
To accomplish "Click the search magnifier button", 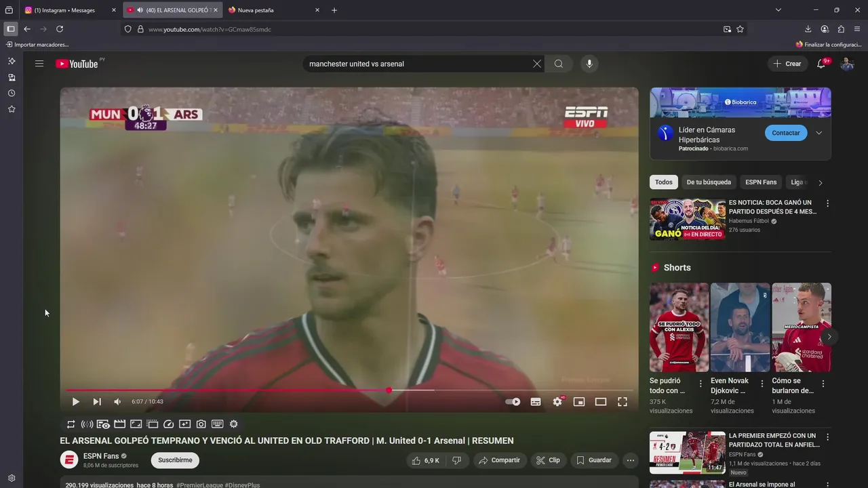I will click(x=559, y=64).
